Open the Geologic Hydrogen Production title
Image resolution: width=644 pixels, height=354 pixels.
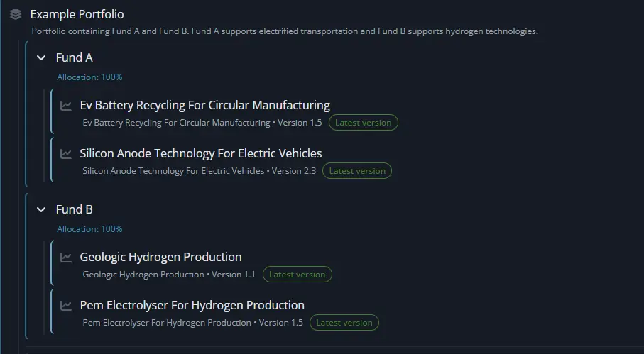point(160,257)
